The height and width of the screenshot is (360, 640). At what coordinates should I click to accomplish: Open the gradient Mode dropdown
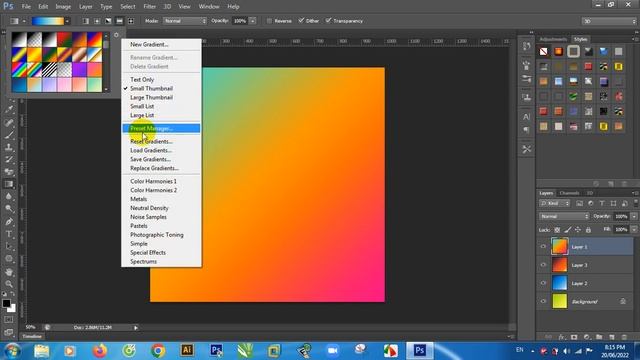(x=185, y=21)
